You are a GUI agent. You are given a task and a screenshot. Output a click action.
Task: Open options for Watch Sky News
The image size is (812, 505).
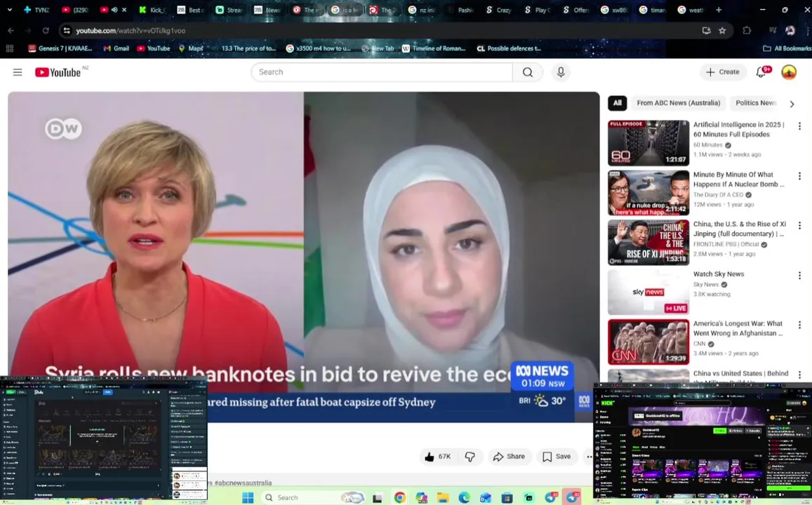coord(799,275)
